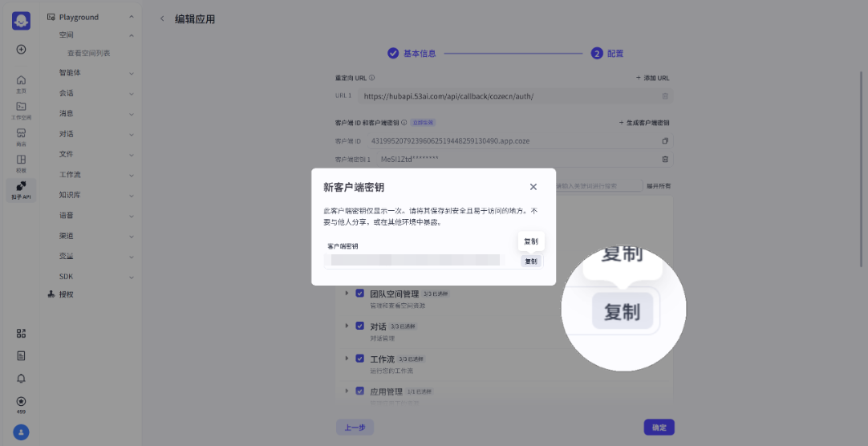Click the plus create icon in sidebar
Screen dimensions: 868x446
(x=21, y=49)
